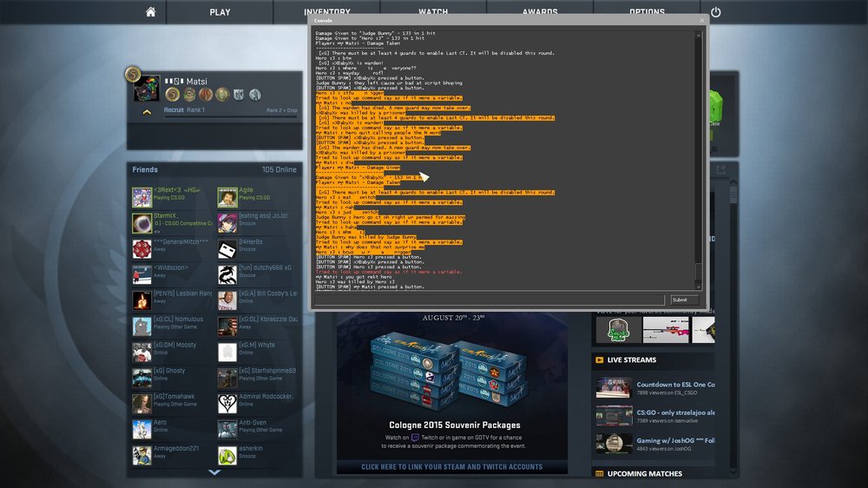868x488 pixels.
Task: Click the gold rank coin beside avatar
Action: [132, 74]
